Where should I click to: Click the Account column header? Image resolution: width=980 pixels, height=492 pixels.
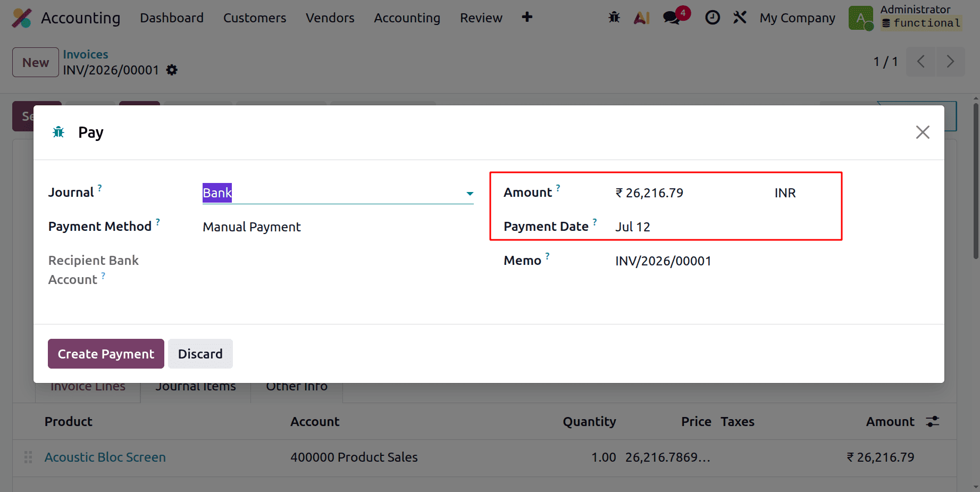point(315,422)
